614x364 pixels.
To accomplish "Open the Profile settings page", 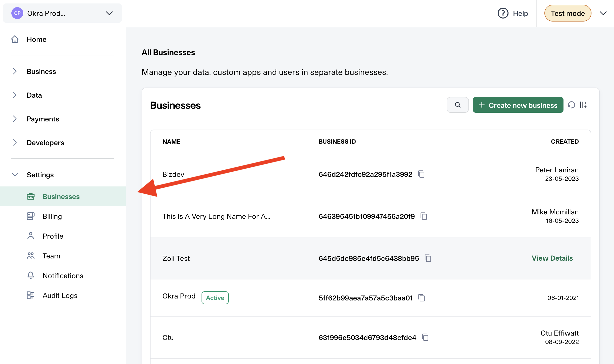I will coord(53,236).
